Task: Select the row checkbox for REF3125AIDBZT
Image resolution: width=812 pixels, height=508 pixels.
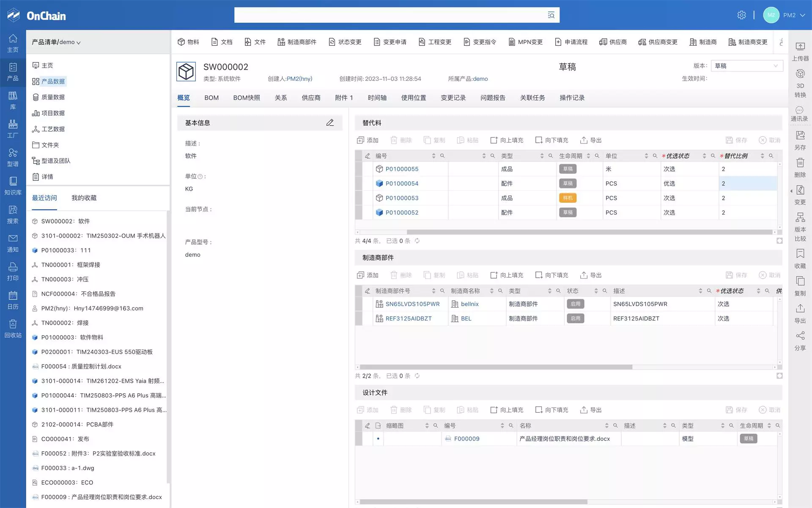Action: (359, 318)
